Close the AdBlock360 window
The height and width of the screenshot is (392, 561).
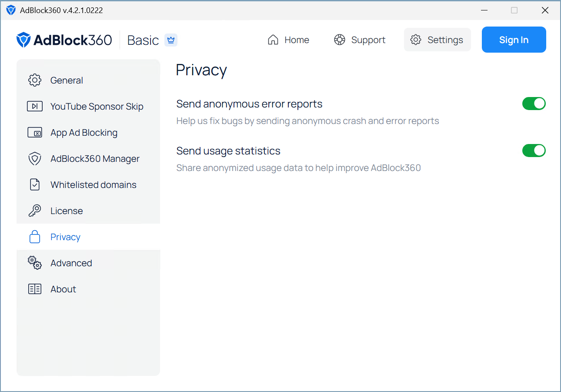pos(545,10)
